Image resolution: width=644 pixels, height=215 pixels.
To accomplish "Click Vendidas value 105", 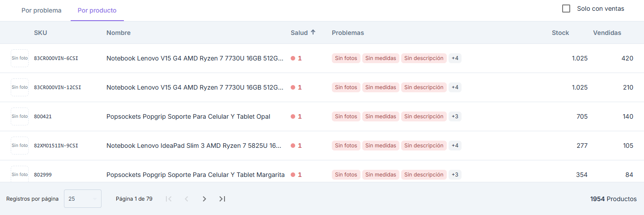I will pos(628,146).
